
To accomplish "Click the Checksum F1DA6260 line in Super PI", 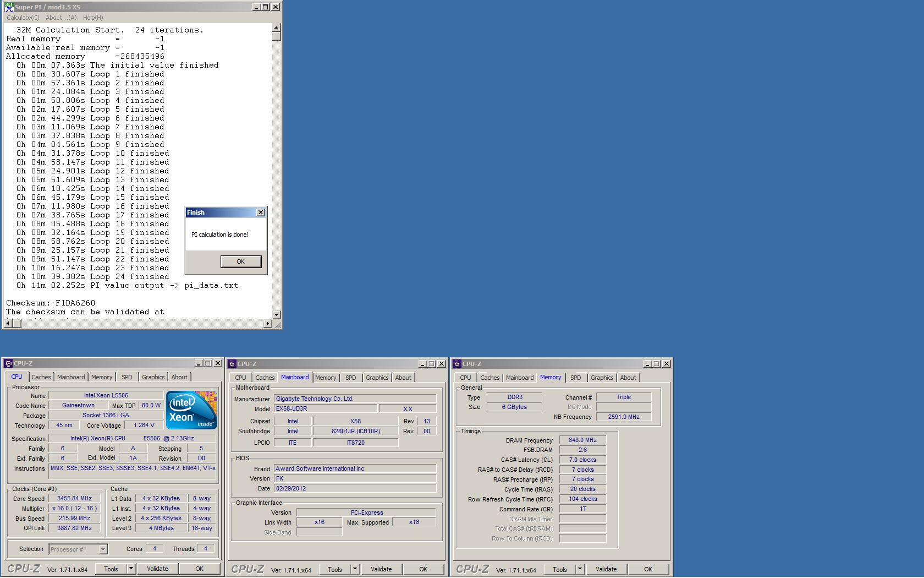I will (51, 303).
